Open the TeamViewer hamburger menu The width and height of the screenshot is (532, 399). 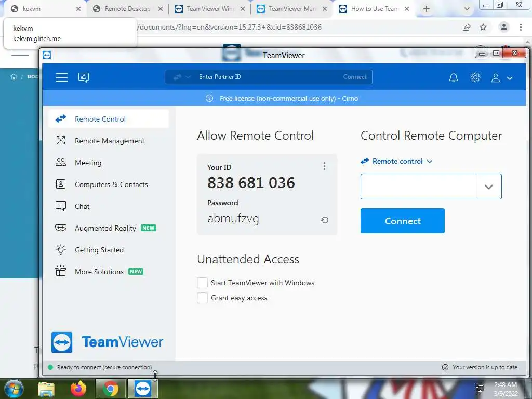click(x=62, y=77)
